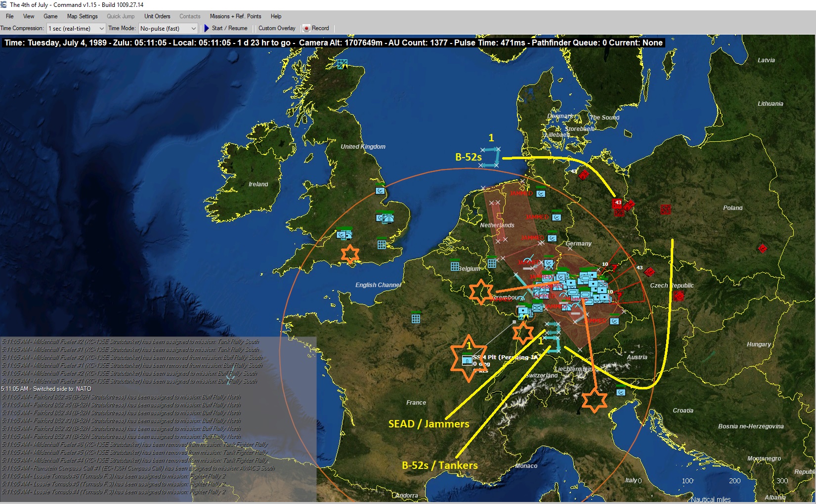Select the grid facility on the Netherlands–Germany border
Viewport: 816px width, 504px height.
pyautogui.click(x=492, y=263)
